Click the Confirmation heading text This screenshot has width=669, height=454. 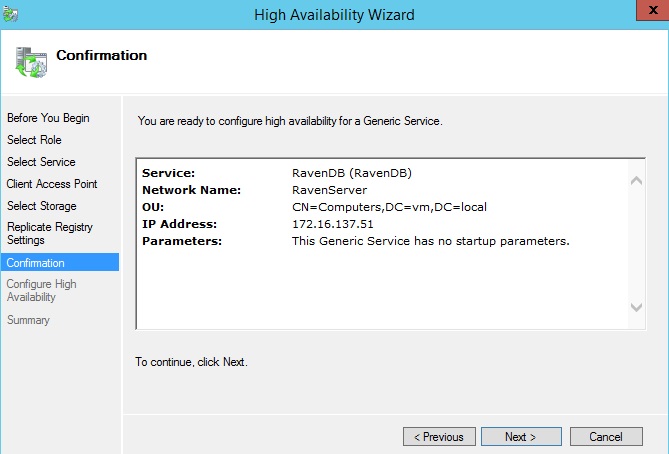pyautogui.click(x=102, y=55)
